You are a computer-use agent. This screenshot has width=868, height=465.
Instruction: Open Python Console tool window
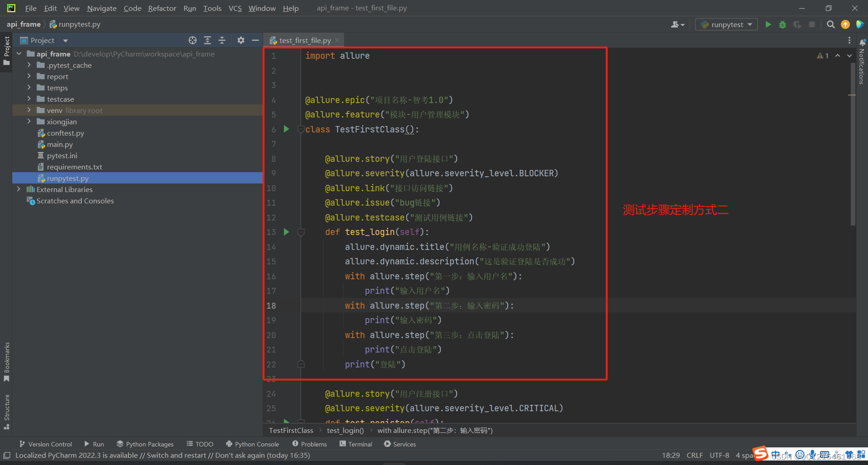tap(252, 444)
